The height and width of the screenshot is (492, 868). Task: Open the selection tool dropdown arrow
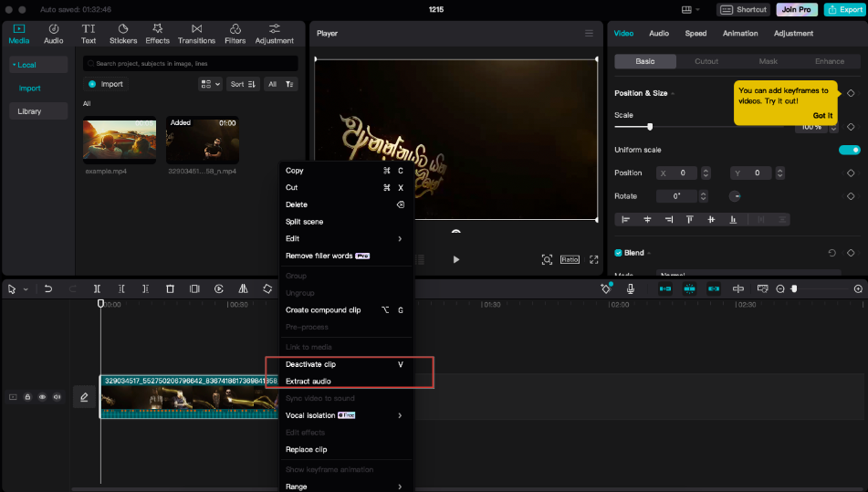pyautogui.click(x=26, y=289)
